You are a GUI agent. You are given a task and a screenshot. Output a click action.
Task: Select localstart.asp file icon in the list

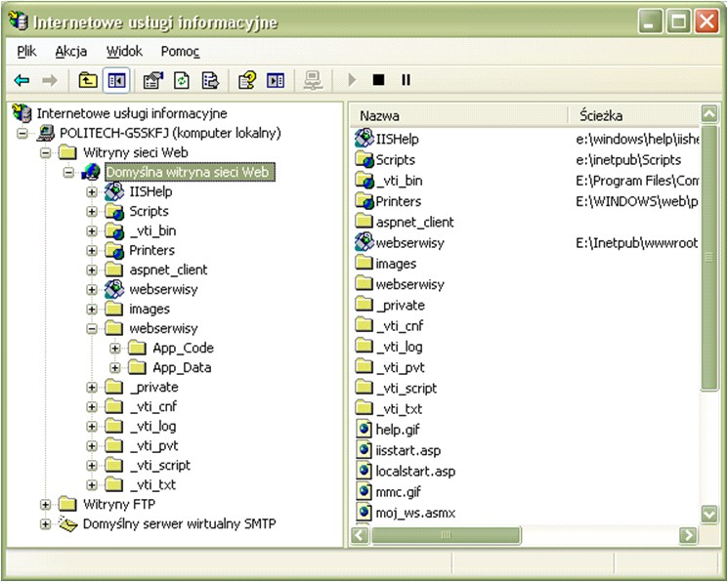pos(364,471)
